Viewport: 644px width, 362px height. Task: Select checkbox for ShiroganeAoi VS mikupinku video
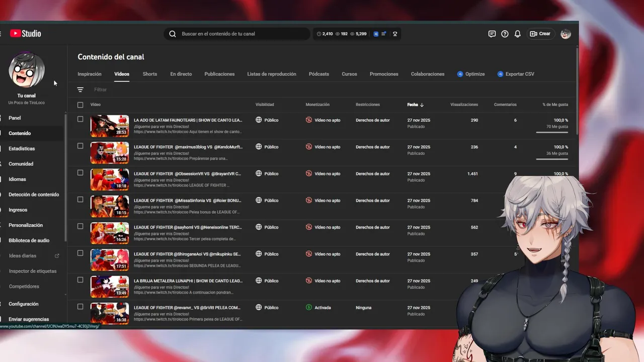coord(80,253)
